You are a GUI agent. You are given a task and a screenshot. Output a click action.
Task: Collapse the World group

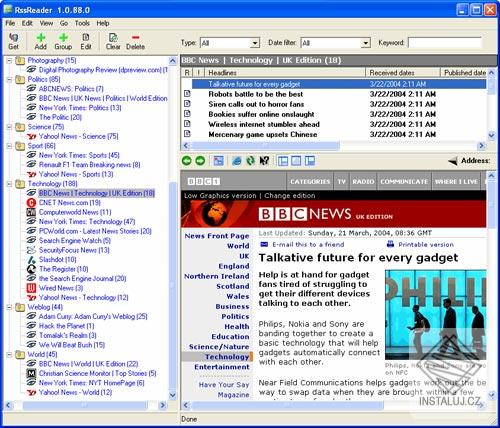click(x=9, y=354)
